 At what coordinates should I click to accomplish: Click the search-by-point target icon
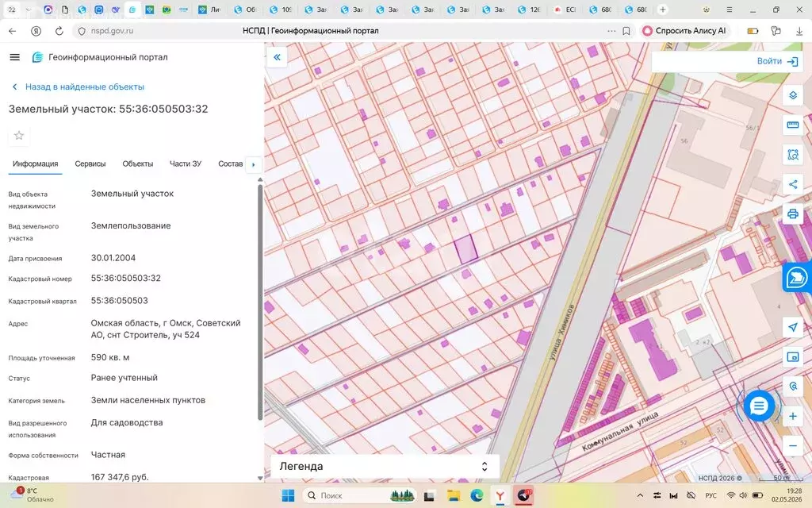point(793,387)
